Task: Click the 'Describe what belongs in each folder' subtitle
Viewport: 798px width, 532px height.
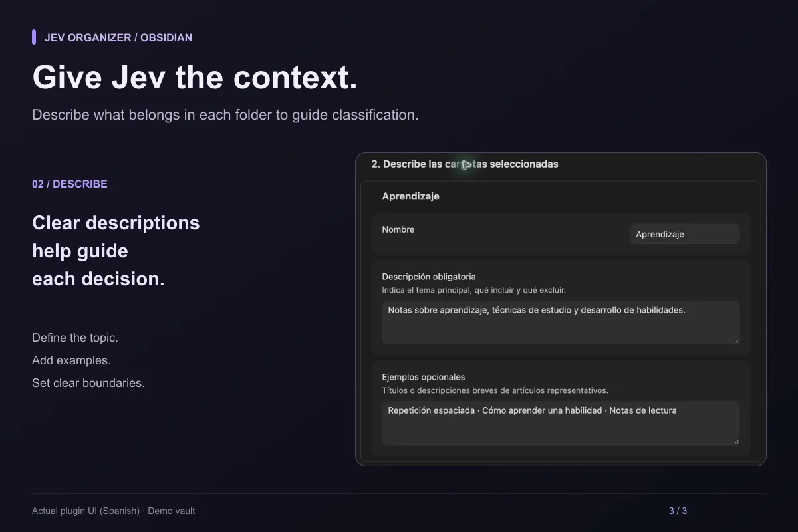Action: coord(225,114)
